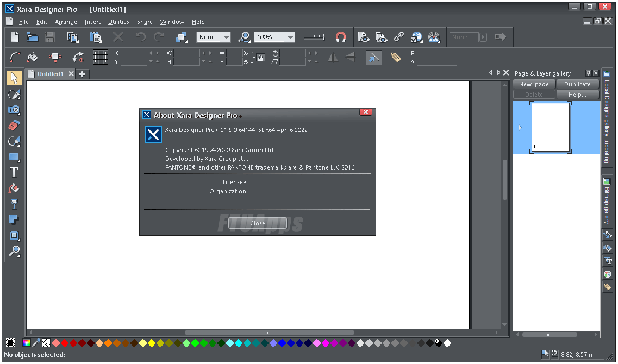This screenshot has width=618, height=364.
Task: Add a new document tab plus
Action: (82, 74)
